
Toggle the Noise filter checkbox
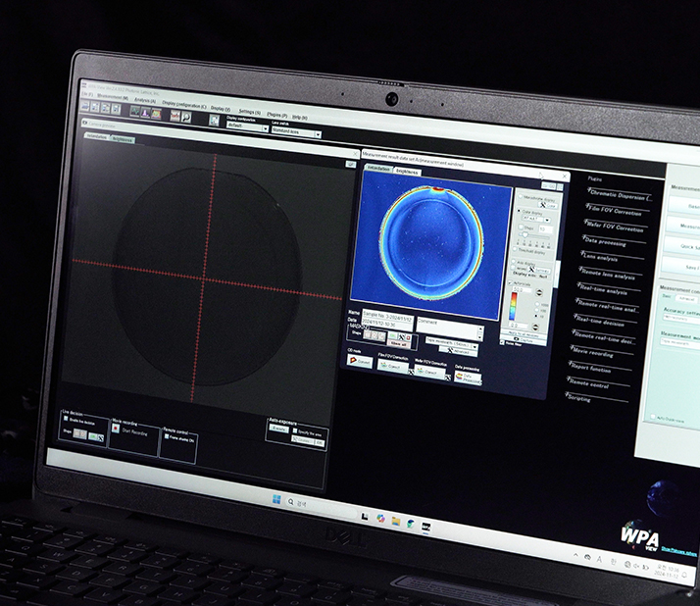click(502, 342)
